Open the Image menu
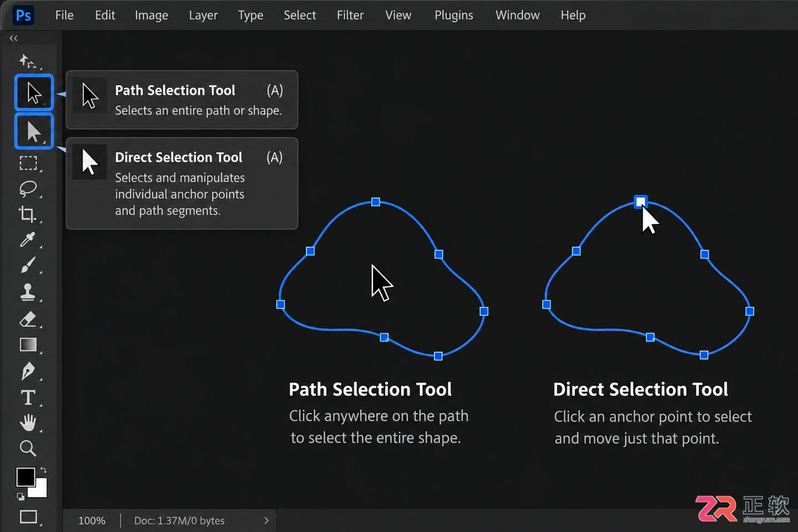 [151, 15]
